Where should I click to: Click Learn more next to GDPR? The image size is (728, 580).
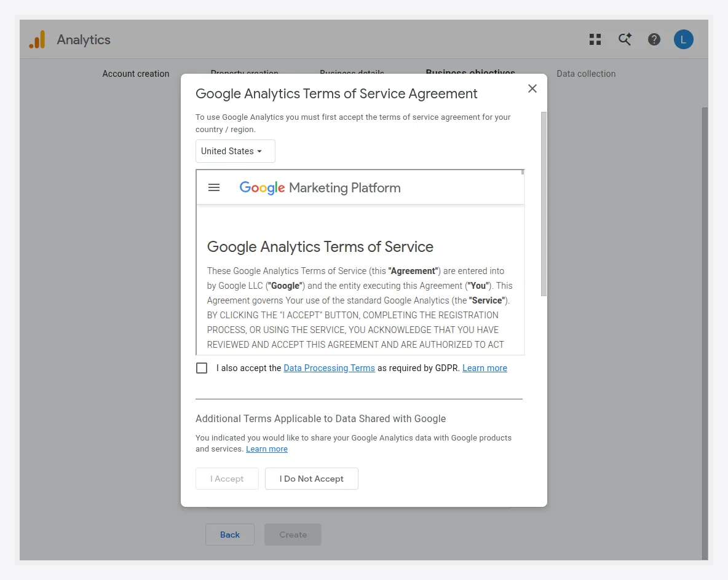click(485, 368)
